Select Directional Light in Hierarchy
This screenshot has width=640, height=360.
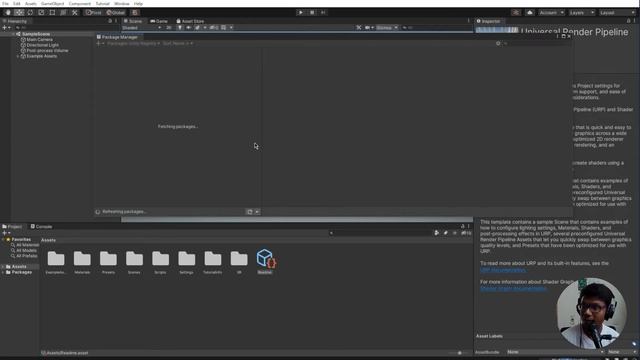tap(42, 45)
